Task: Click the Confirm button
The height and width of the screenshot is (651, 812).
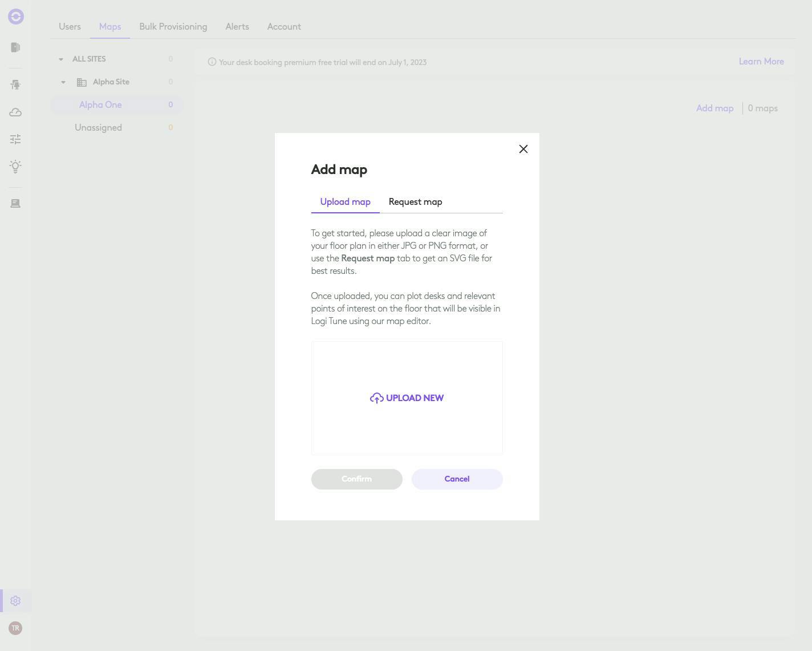Action: pos(357,479)
